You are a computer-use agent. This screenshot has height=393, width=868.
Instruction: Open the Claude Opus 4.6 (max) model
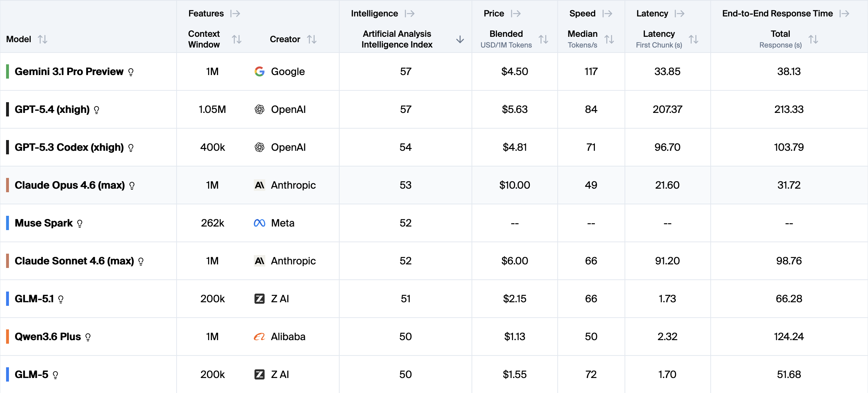pyautogui.click(x=70, y=185)
